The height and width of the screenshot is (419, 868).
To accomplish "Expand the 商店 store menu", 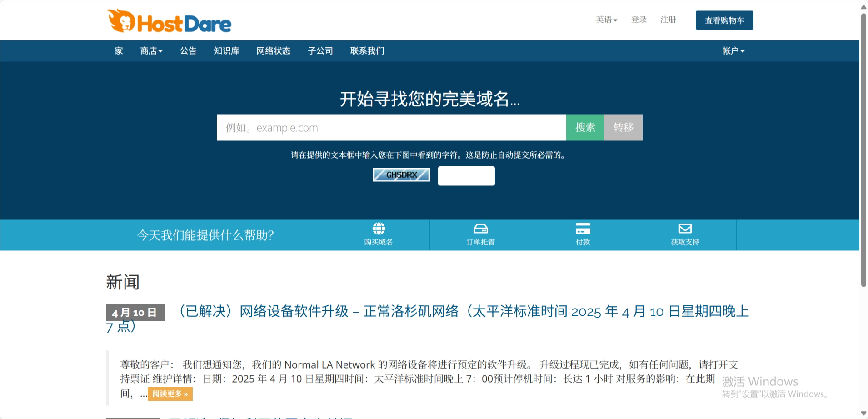I will (151, 51).
